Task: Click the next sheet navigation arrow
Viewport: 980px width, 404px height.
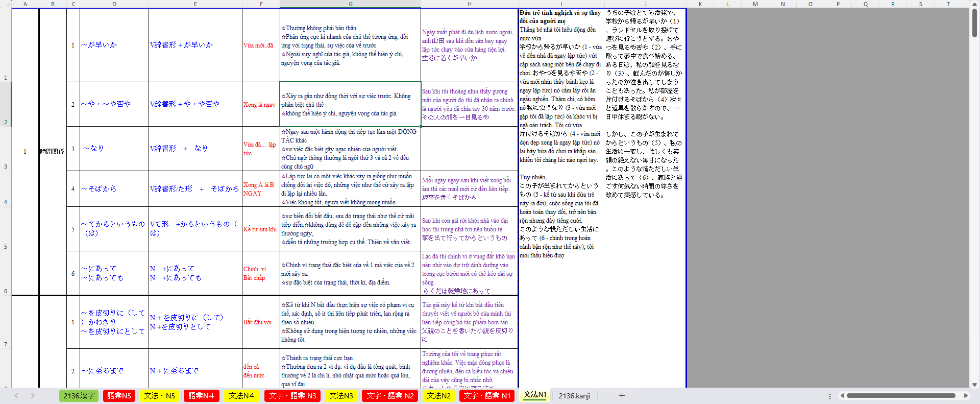Action: 33,396
